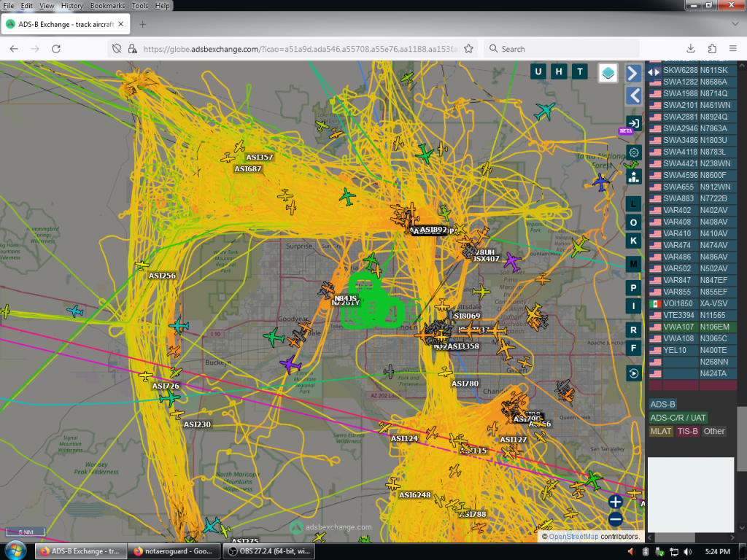Open the list-all-tabs dropdown arrow

[735, 24]
